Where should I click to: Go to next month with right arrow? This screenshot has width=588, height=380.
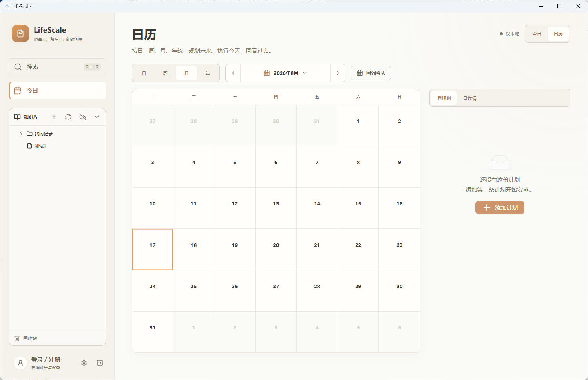tap(338, 73)
